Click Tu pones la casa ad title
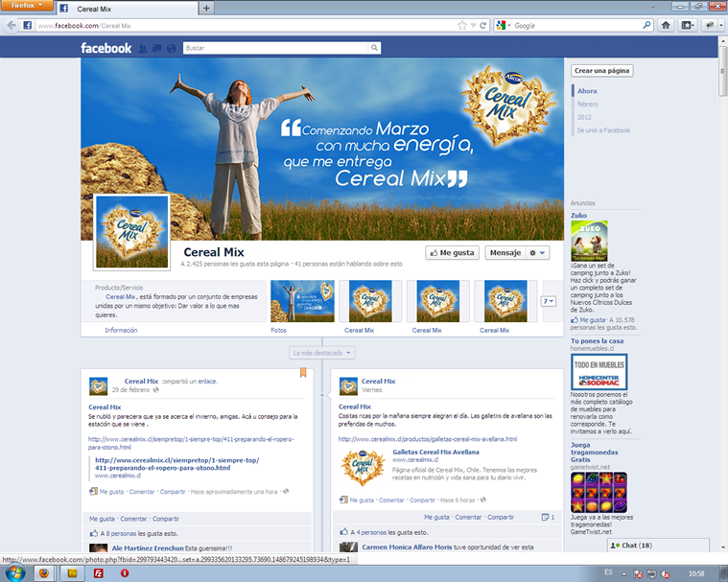Image resolution: width=728 pixels, height=582 pixels. pos(597,340)
